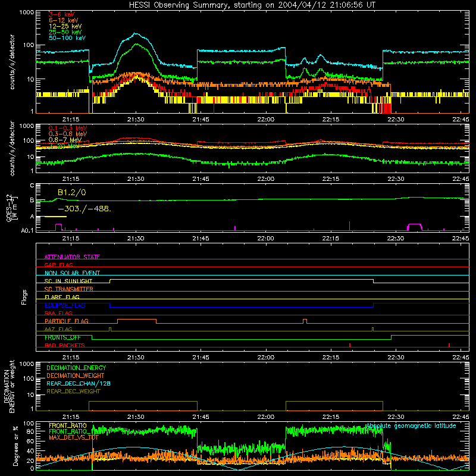
Task: Click the 21:45 tick label under the top plot
Action: [x=201, y=120]
